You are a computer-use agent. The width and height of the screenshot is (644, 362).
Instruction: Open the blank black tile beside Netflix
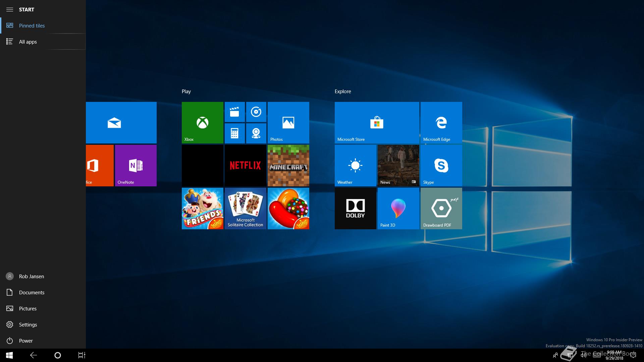[x=203, y=166]
